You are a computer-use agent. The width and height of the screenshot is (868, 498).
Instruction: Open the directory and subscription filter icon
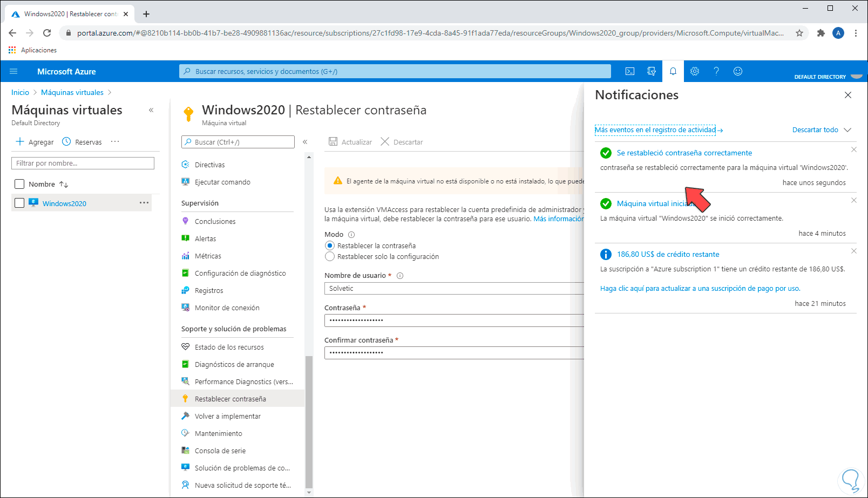coord(652,71)
